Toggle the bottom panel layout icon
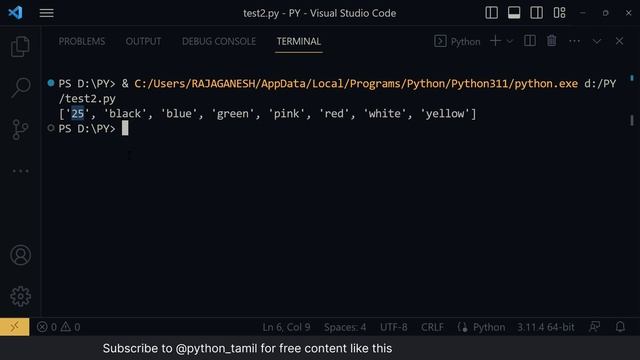 [x=514, y=13]
